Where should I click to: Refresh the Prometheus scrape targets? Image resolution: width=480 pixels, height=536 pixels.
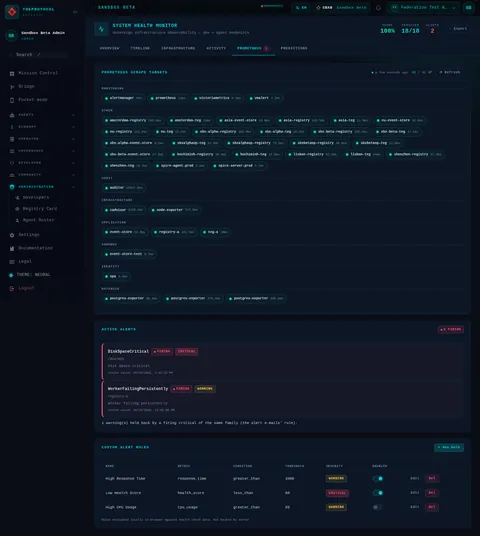click(x=450, y=72)
